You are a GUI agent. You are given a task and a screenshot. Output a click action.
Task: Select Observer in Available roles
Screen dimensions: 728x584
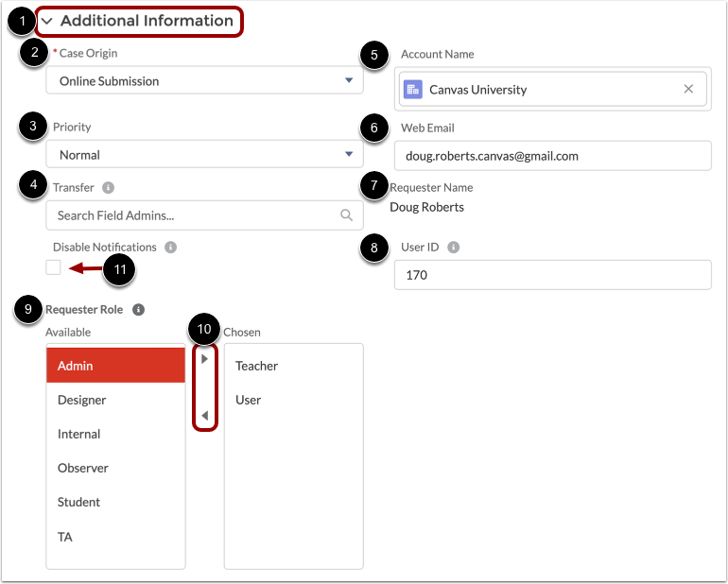(x=115, y=468)
